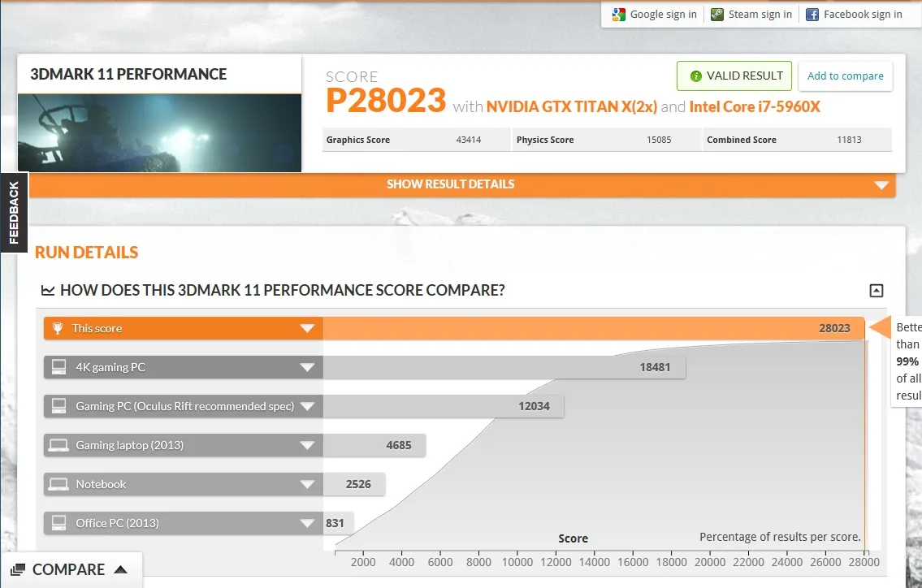
Task: Expand the Gaming PC Oculus Rift dropdown arrow
Action: point(307,406)
